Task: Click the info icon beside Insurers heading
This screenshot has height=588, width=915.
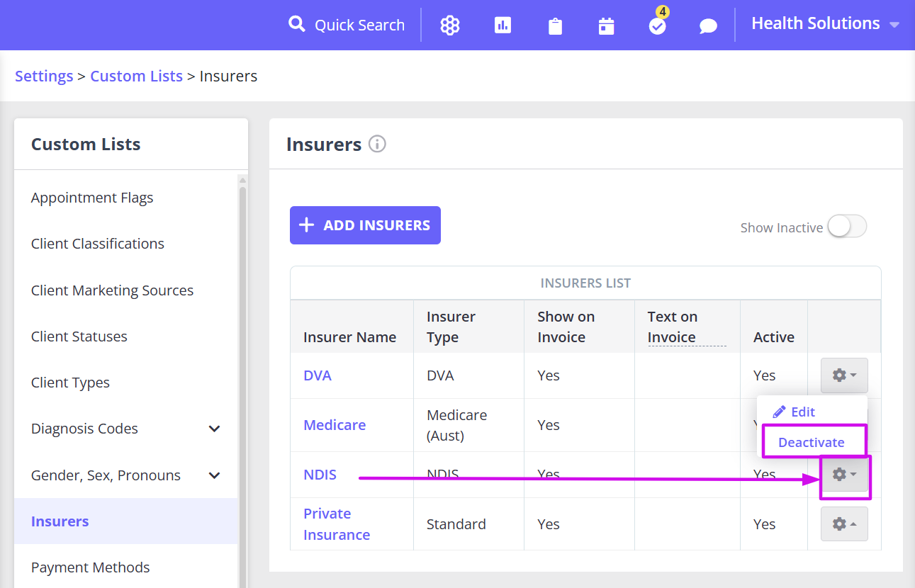Action: (x=377, y=145)
